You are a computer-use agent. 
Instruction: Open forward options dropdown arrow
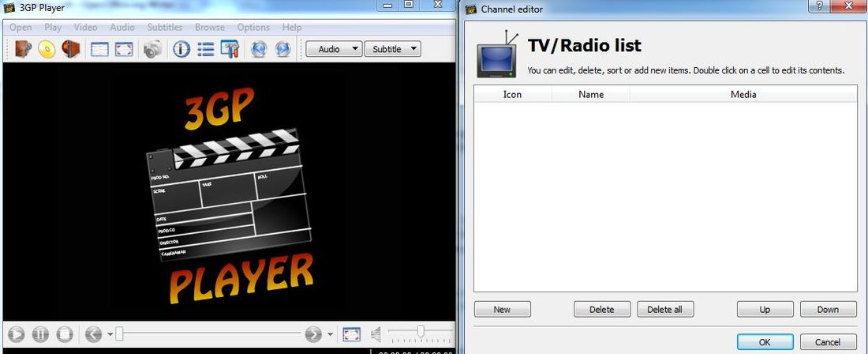point(330,334)
